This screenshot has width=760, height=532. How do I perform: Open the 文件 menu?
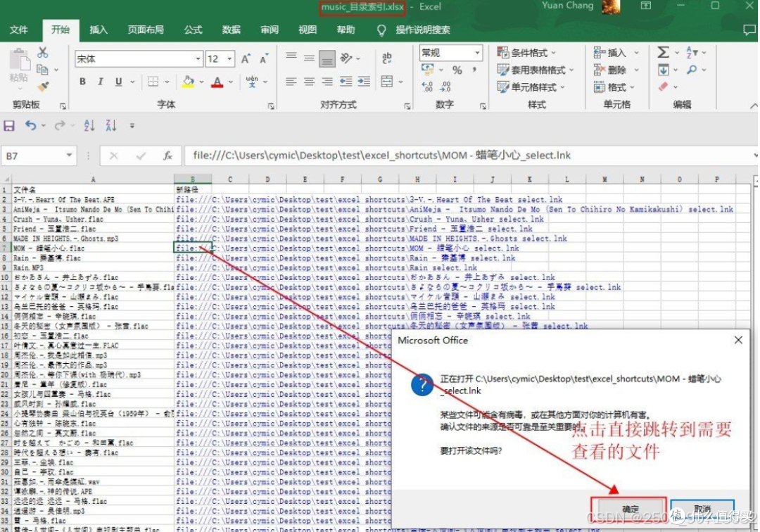(x=19, y=30)
